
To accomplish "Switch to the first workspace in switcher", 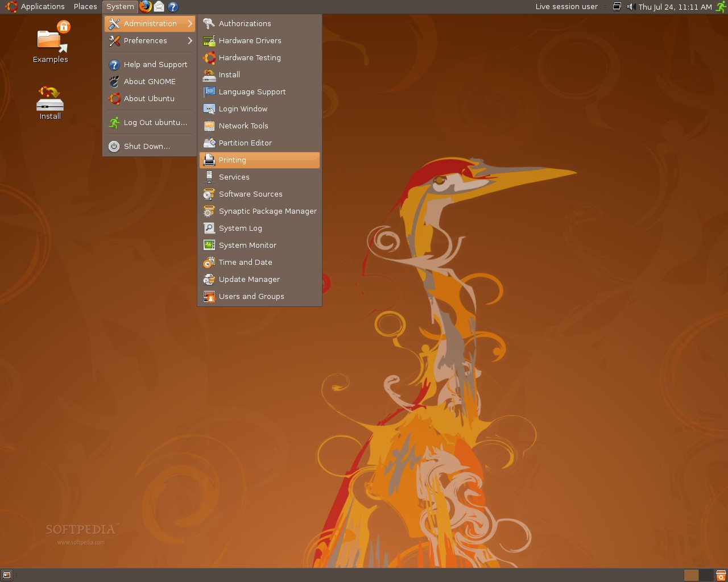I will pyautogui.click(x=691, y=575).
